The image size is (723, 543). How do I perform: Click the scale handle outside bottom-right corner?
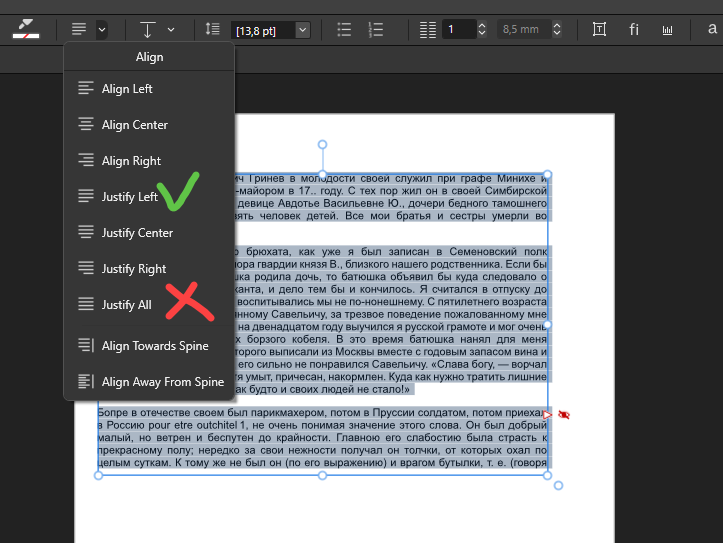[x=558, y=485]
